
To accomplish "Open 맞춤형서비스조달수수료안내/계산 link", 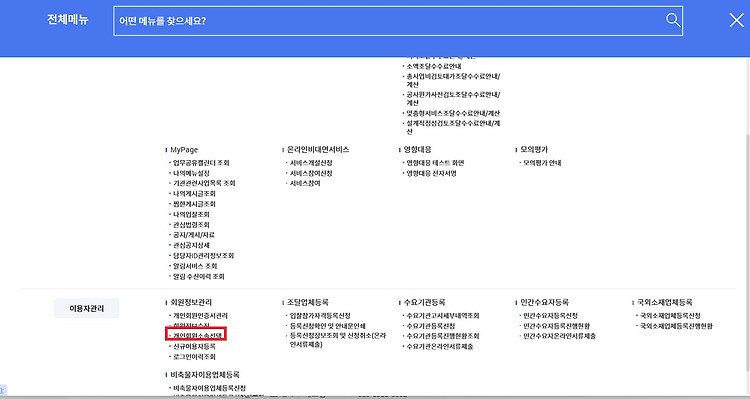I will [x=453, y=113].
